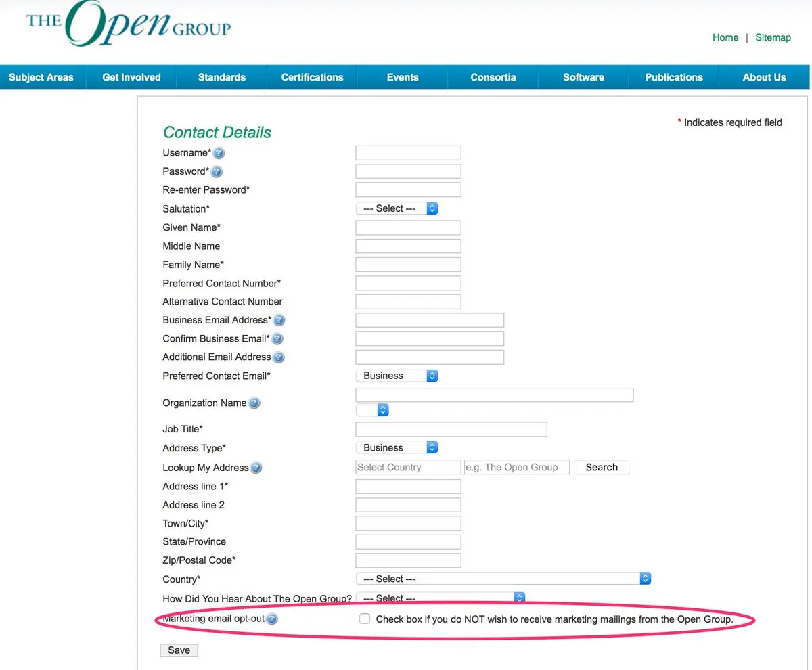This screenshot has height=670, width=812.
Task: Open the Certifications menu
Action: [x=312, y=77]
